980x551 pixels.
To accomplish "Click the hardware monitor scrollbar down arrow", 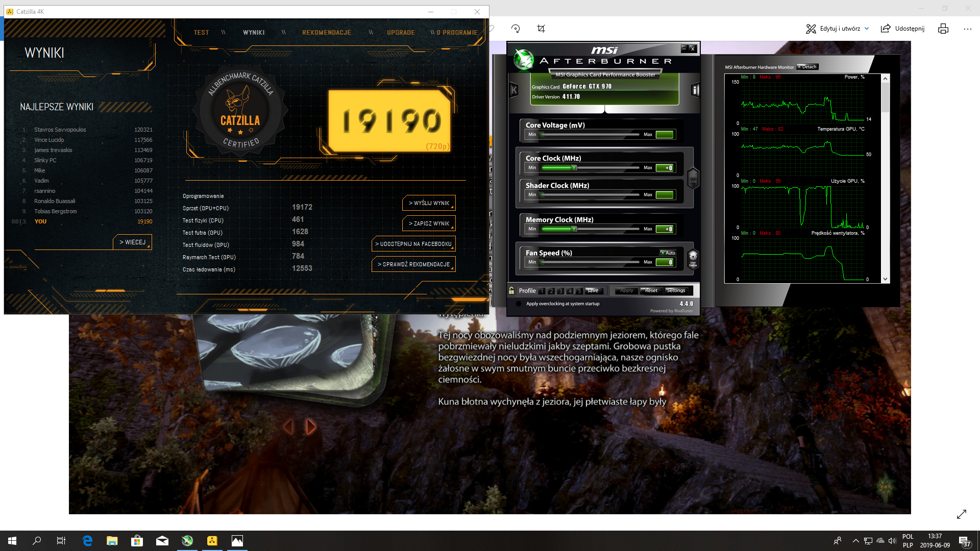I will (x=886, y=280).
